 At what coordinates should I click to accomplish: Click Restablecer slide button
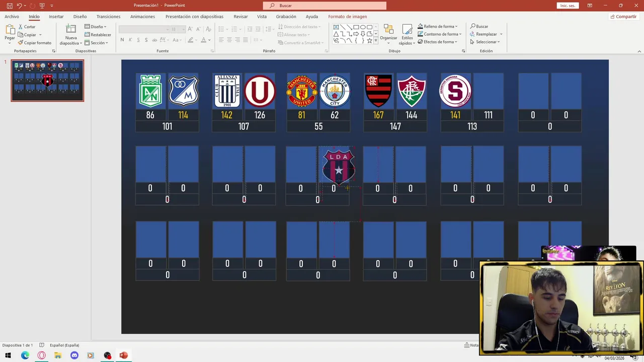click(98, 35)
